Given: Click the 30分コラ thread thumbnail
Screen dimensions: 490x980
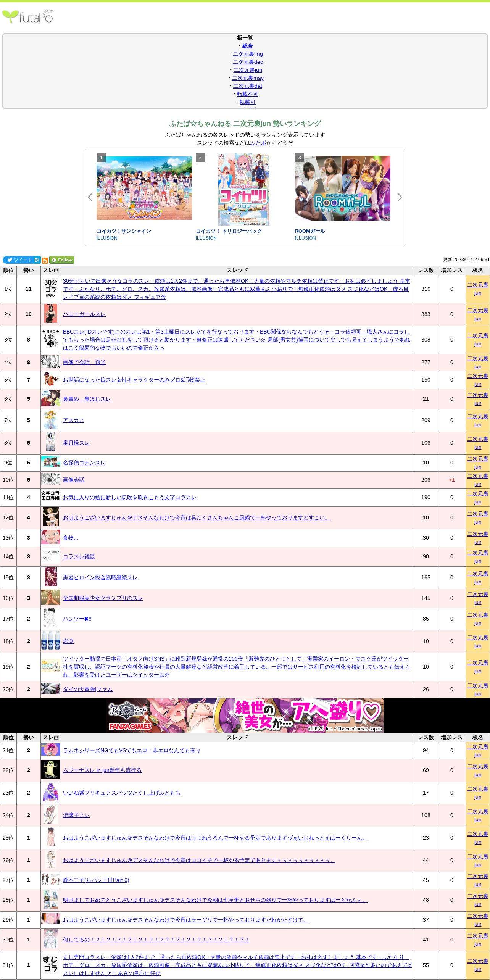Looking at the screenshot, I should pos(51,289).
